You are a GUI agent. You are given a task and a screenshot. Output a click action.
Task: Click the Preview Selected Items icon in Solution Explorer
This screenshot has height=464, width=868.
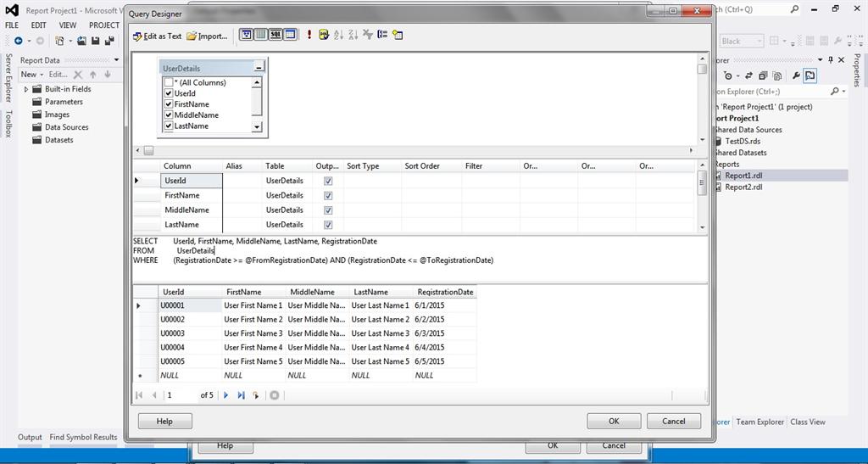tap(810, 75)
